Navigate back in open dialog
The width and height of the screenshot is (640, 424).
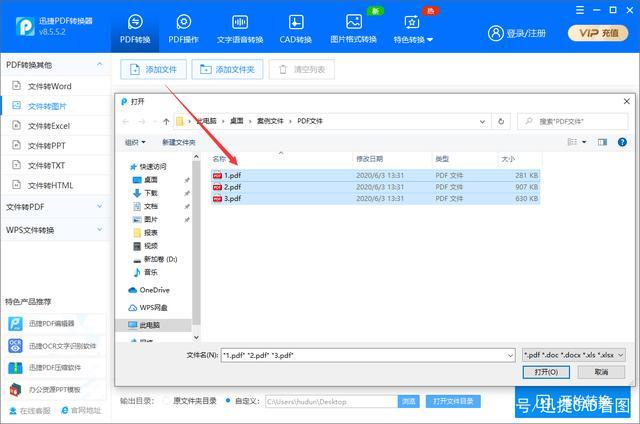[126, 121]
